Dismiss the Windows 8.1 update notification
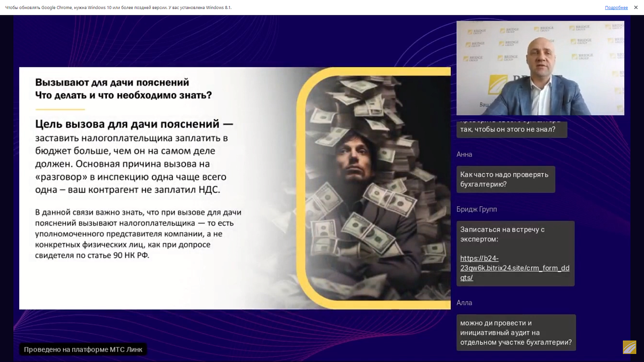 (x=636, y=7)
